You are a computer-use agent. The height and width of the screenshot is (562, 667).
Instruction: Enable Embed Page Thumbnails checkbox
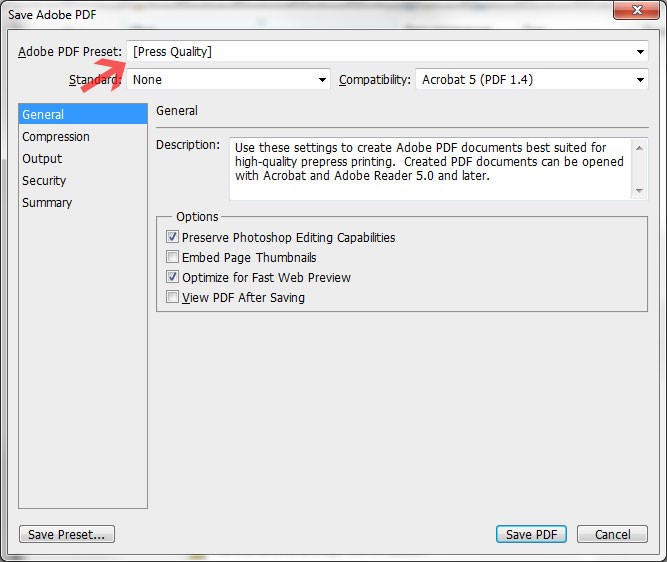pos(172,257)
